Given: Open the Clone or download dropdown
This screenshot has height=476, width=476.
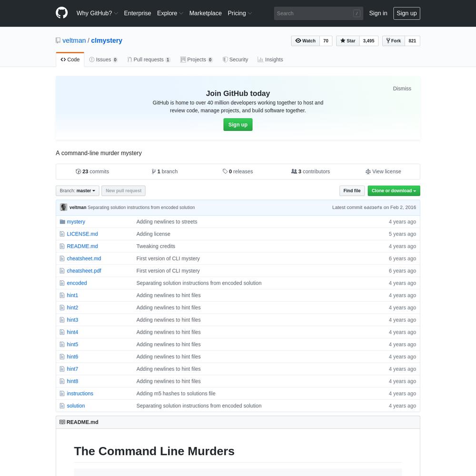Looking at the screenshot, I should pyautogui.click(x=394, y=191).
